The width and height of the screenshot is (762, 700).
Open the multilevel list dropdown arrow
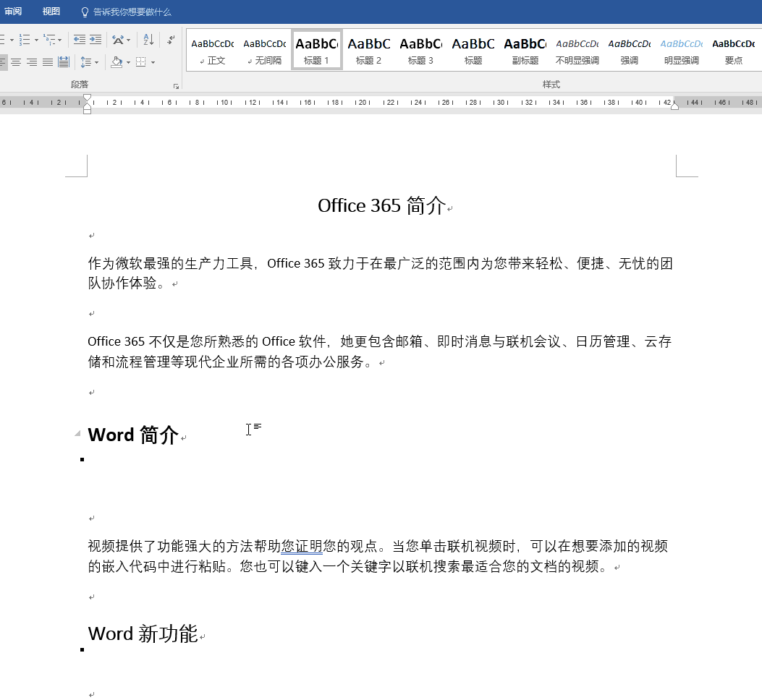coord(60,40)
